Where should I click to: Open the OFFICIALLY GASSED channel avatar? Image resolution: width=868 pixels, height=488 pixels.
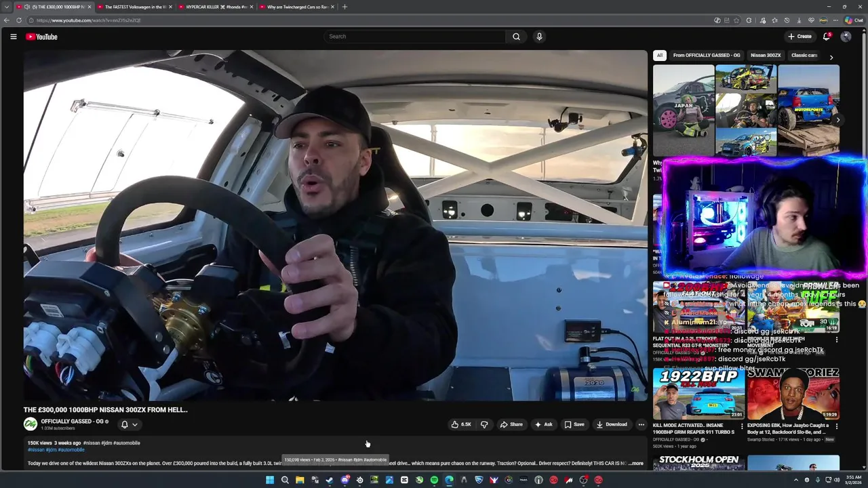[30, 424]
